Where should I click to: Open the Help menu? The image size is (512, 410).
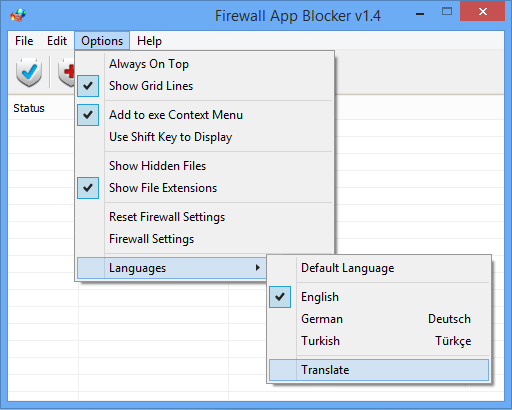pyautogui.click(x=149, y=41)
